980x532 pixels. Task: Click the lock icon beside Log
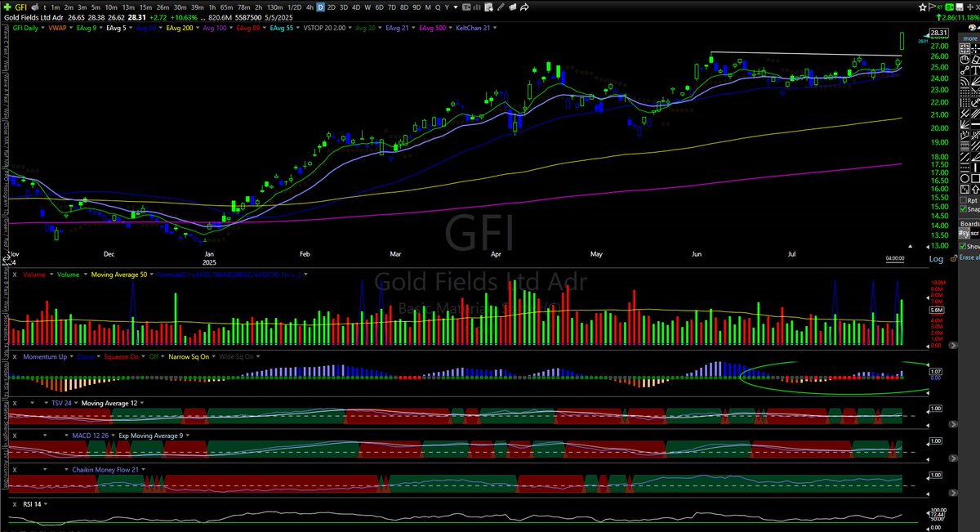tap(953, 258)
